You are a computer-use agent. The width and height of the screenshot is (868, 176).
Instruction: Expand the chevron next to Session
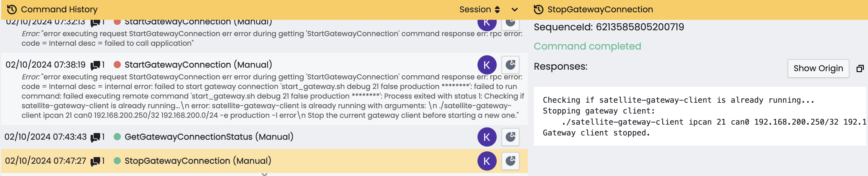tap(514, 9)
